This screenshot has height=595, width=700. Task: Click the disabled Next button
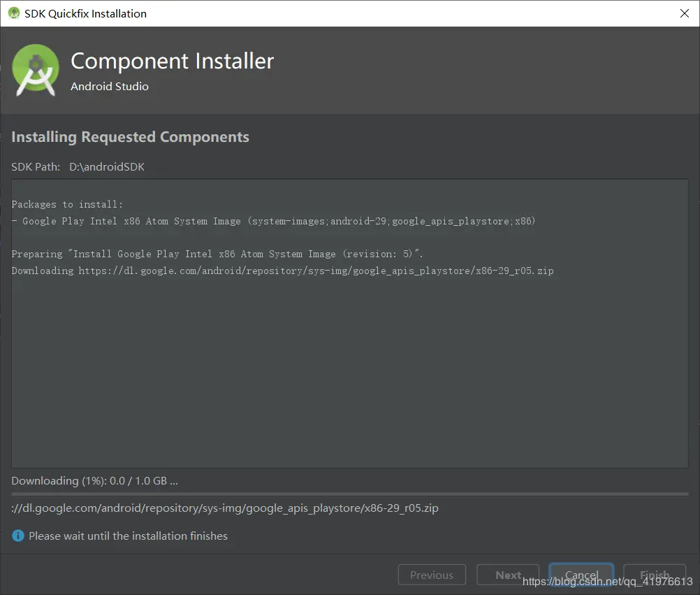[508, 575]
